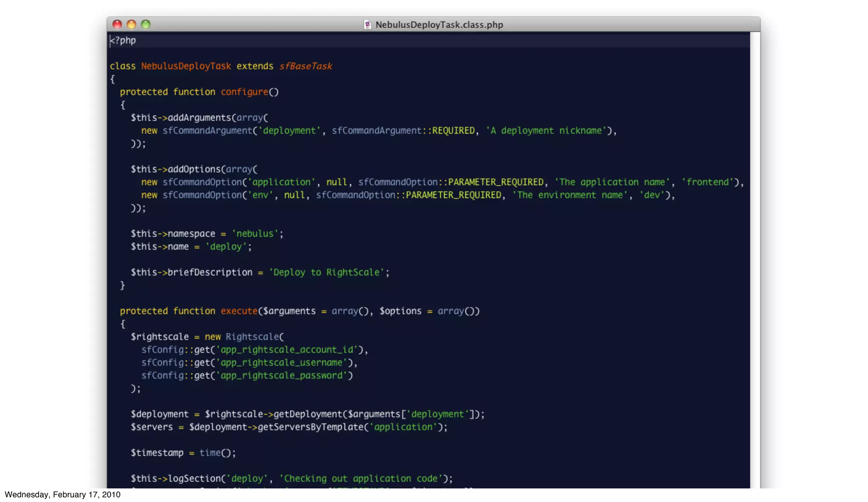Click the green zoom window button
The height and width of the screenshot is (502, 868).
(146, 25)
